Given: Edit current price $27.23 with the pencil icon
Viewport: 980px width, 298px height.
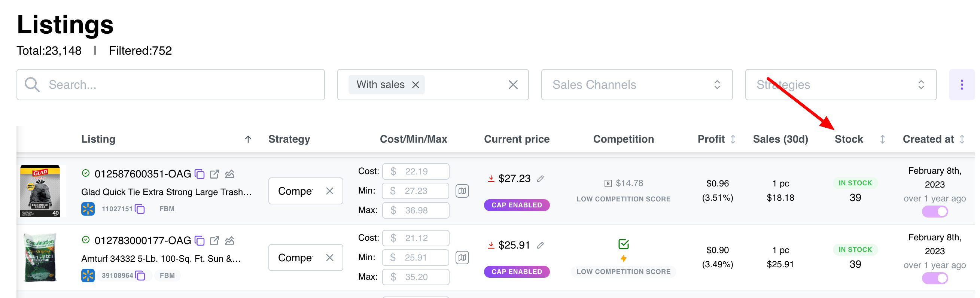Looking at the screenshot, I should click(540, 179).
